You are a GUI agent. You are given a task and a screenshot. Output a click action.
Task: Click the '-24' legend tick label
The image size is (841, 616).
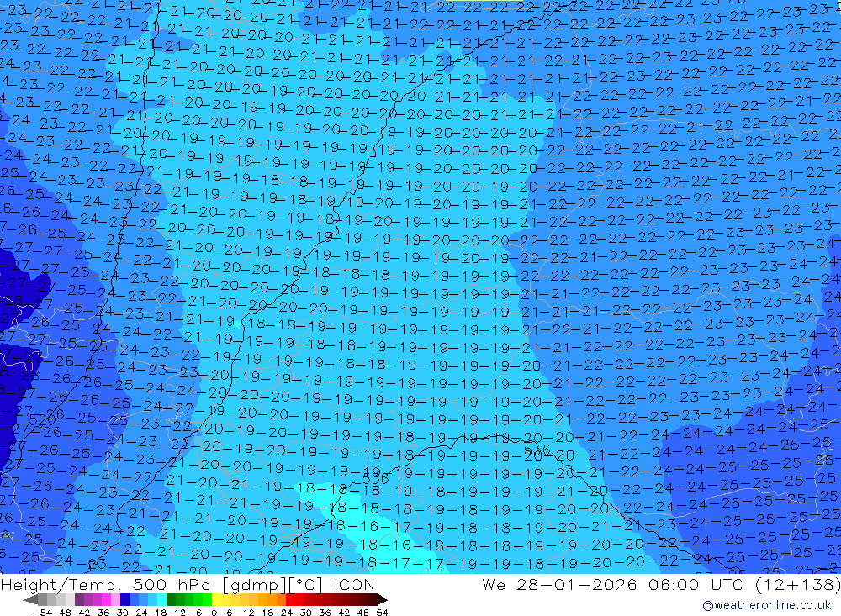[139, 613]
